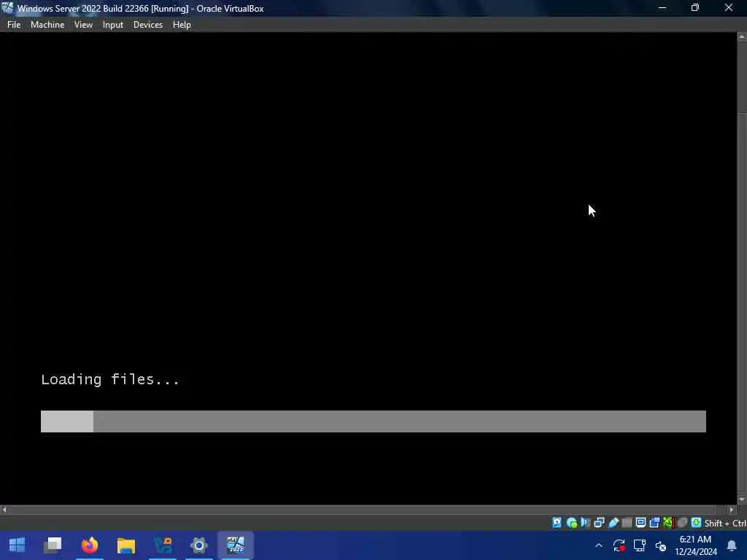The height and width of the screenshot is (560, 747).
Task: Open the Help menu
Action: (x=182, y=25)
